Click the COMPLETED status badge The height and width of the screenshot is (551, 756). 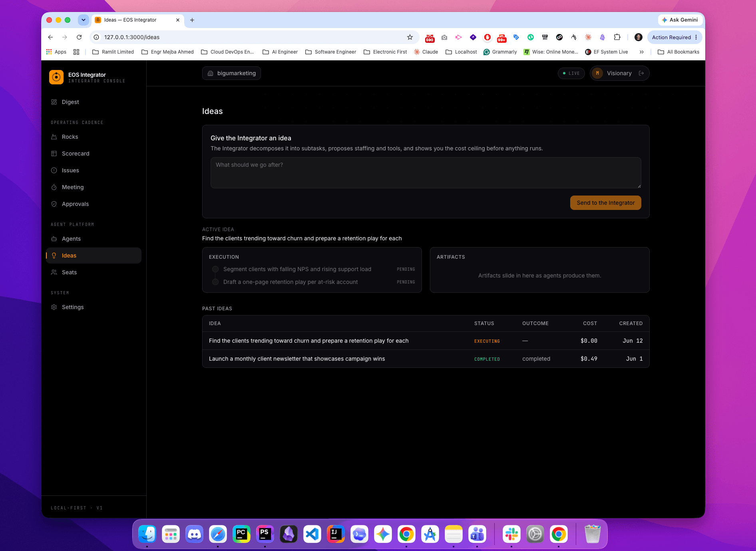point(487,359)
